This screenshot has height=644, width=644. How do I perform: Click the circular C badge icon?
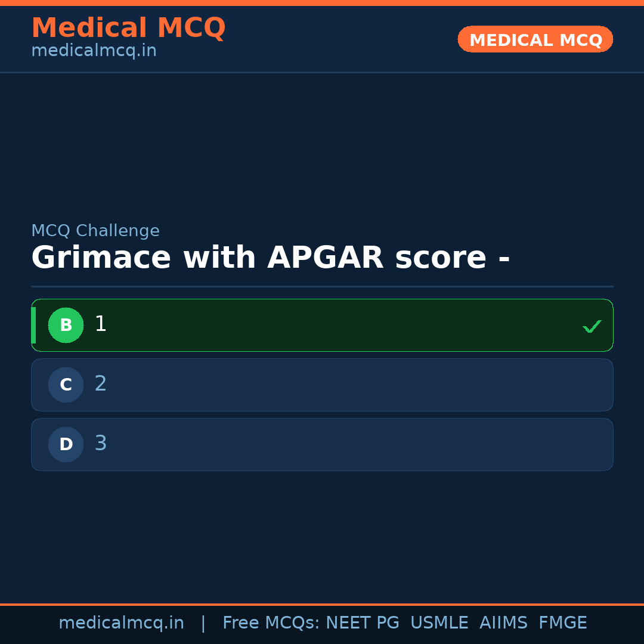point(66,385)
